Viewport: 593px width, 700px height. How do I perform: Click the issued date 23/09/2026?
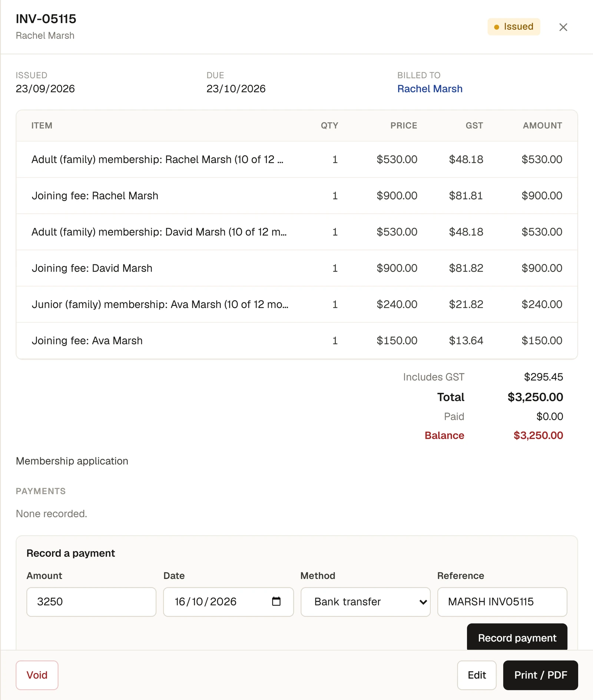pos(45,89)
